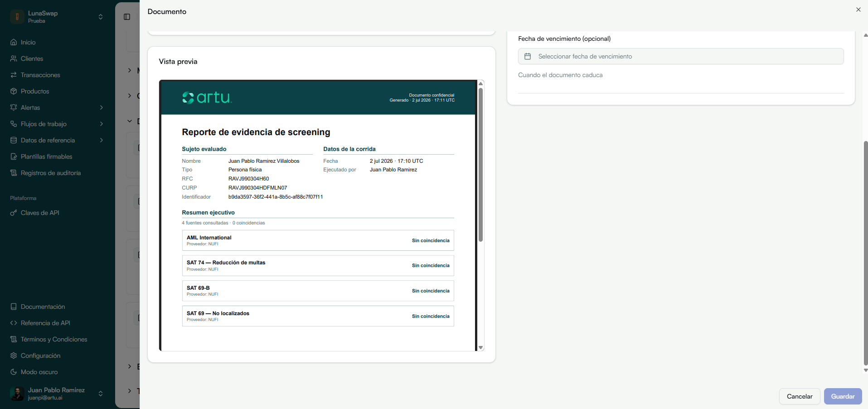The height and width of the screenshot is (409, 868).
Task: Click the Claves de API key icon
Action: pos(14,213)
